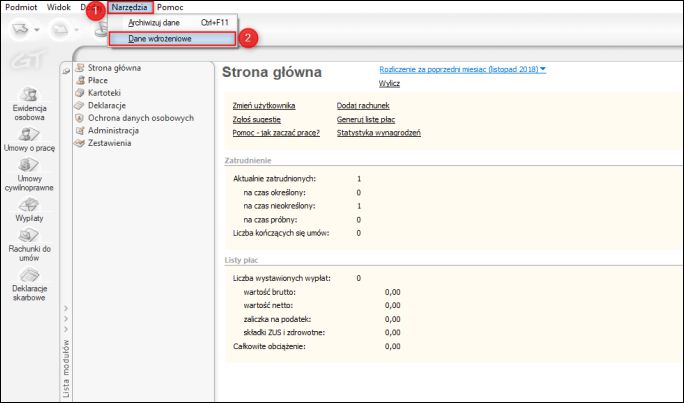Screen dimensions: 684x403
Task: Click the Kartoteki tree icon
Action: coord(80,93)
